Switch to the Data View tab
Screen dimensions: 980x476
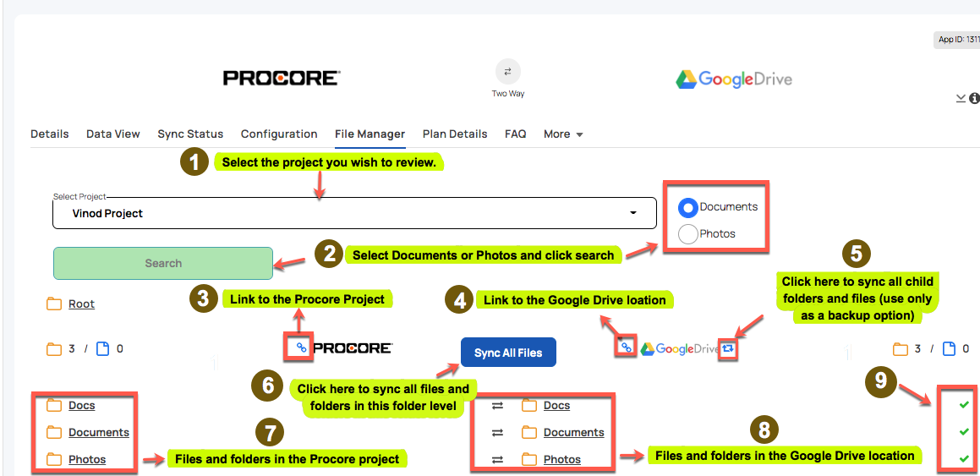tap(113, 134)
